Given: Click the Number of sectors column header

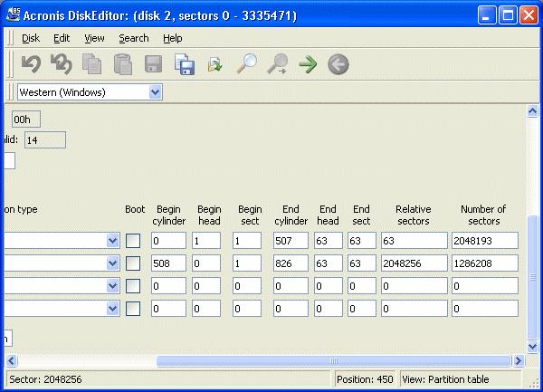Looking at the screenshot, I should (x=483, y=215).
